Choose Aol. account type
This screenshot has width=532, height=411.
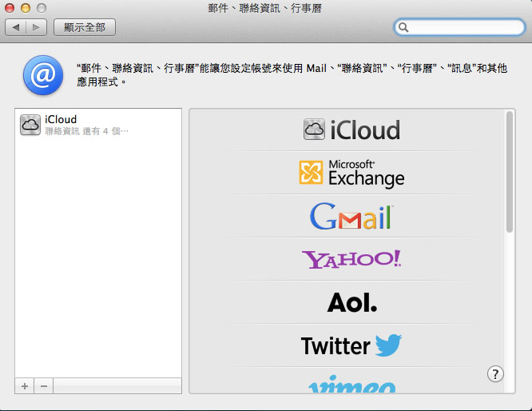pyautogui.click(x=352, y=302)
